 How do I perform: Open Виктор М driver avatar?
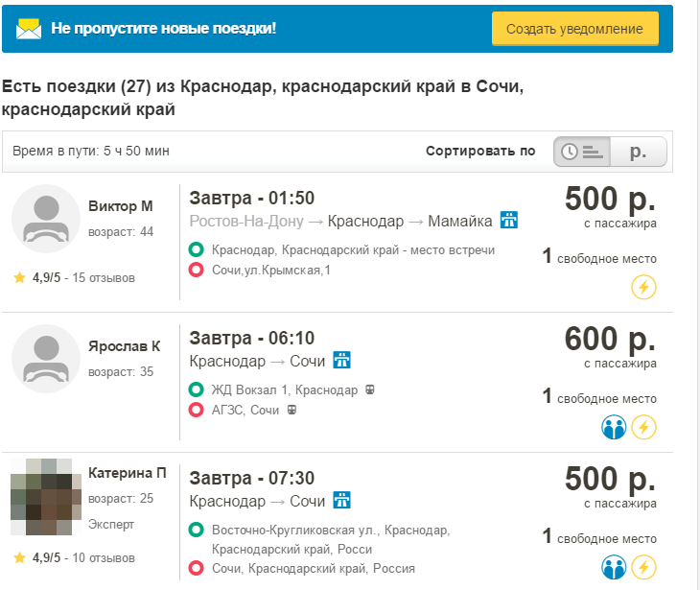[x=45, y=219]
